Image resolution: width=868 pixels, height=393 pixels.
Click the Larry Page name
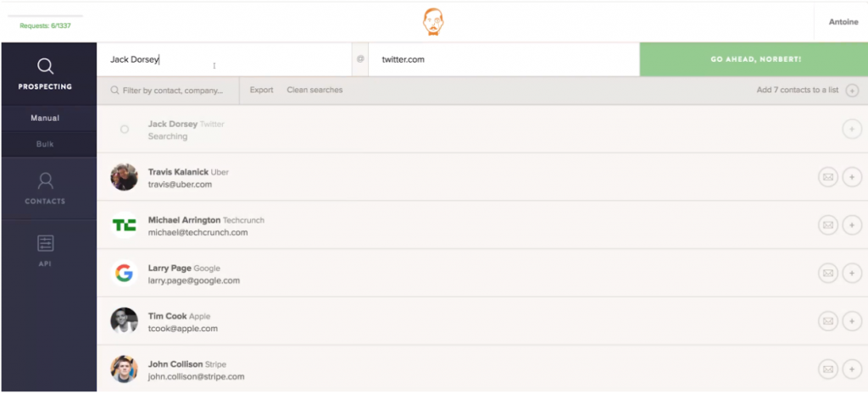pos(170,268)
